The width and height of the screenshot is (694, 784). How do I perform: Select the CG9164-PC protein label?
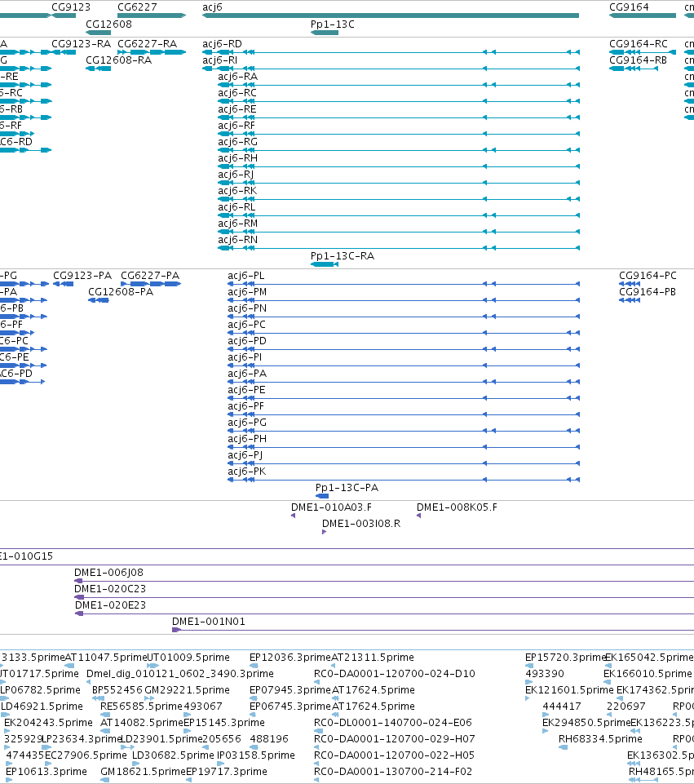click(648, 276)
